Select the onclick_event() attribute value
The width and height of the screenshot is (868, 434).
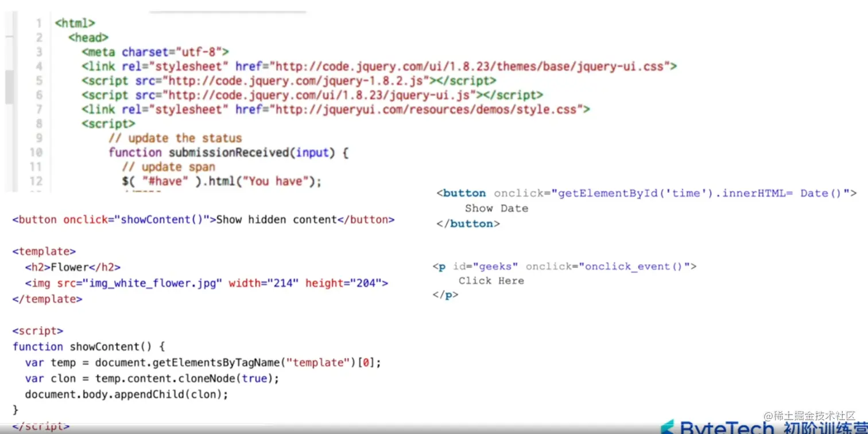click(x=634, y=266)
